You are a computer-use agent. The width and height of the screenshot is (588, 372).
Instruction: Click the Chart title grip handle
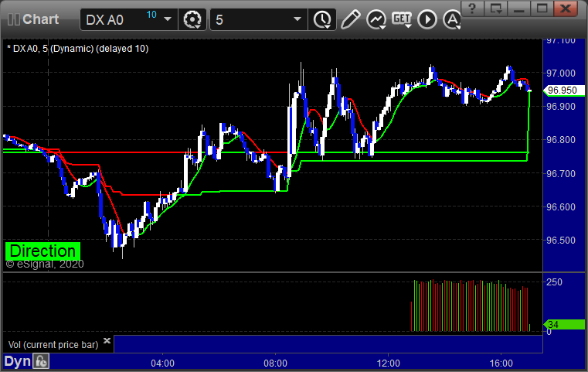(13, 19)
